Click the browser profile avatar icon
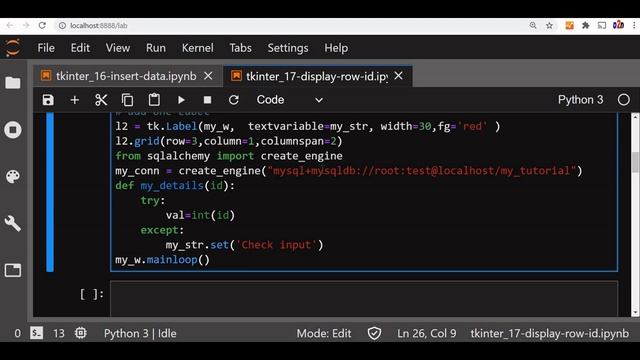Screen dimensions: 640x360 click(x=618, y=25)
